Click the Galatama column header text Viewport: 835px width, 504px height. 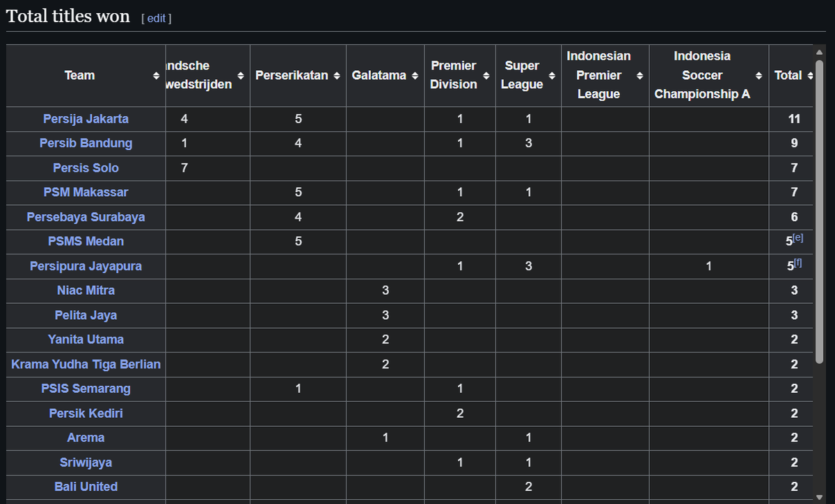[x=379, y=76]
